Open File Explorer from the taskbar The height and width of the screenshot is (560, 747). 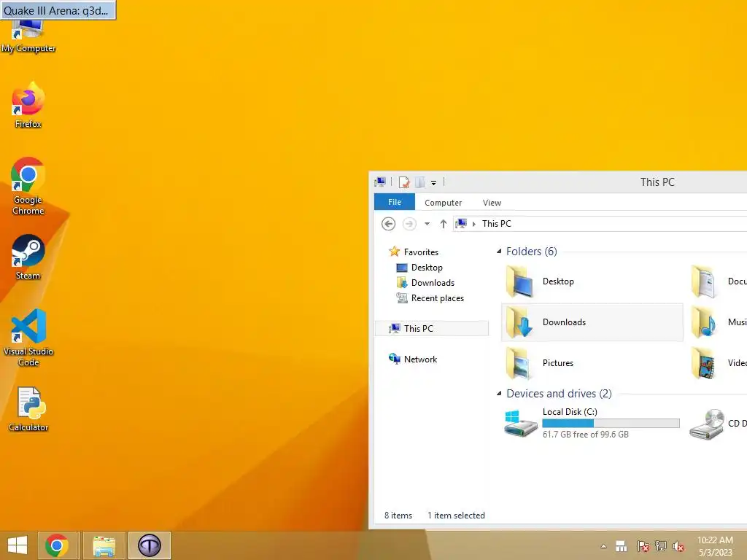[104, 545]
